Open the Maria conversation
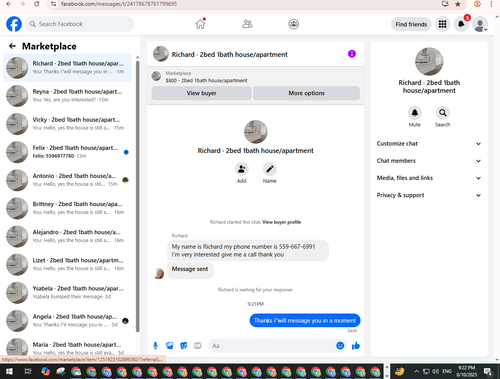Viewport: 500px width, 379px height. [x=67, y=347]
